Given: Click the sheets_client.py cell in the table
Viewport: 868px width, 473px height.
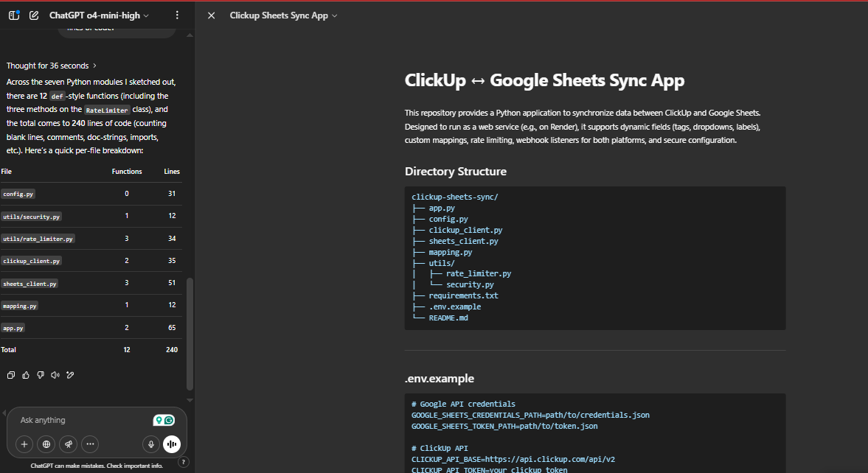Looking at the screenshot, I should (29, 283).
